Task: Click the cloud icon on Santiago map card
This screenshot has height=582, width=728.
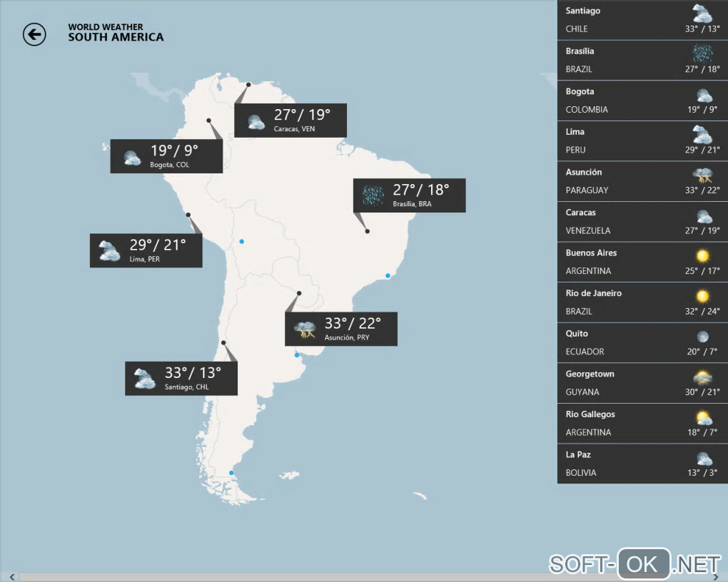Action: (144, 379)
